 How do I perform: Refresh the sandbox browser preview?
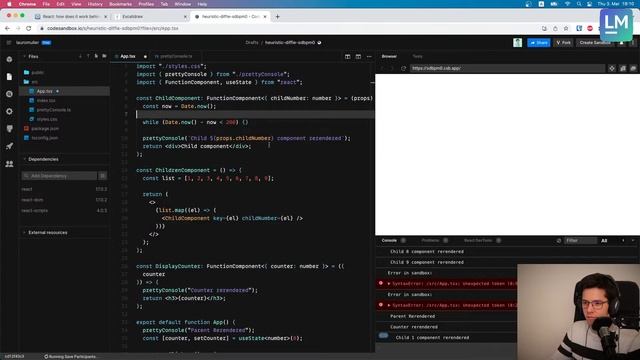(403, 68)
